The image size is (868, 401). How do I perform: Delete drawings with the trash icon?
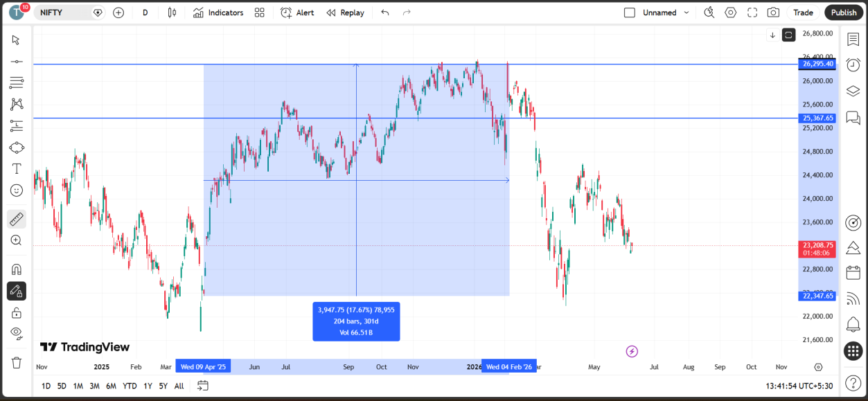16,362
